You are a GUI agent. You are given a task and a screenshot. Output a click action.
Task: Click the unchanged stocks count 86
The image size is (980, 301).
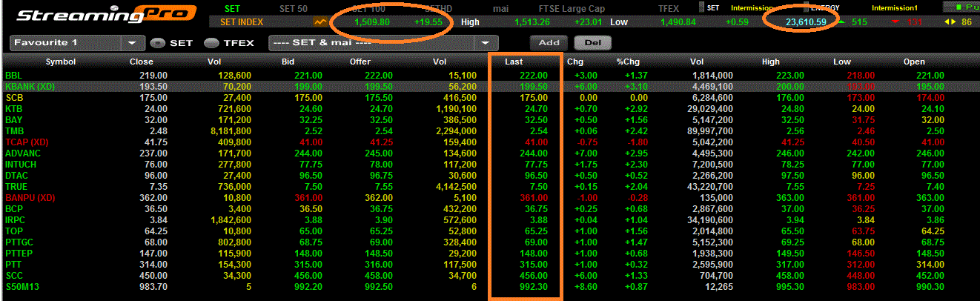tap(966, 22)
